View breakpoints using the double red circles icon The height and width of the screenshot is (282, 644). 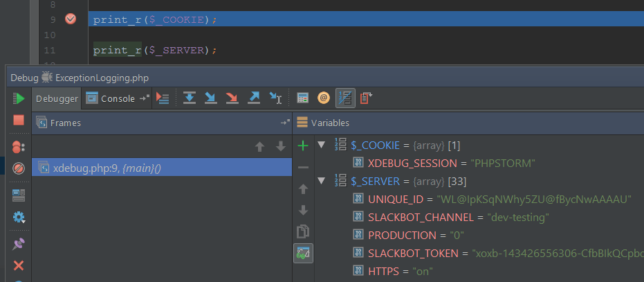click(x=19, y=147)
